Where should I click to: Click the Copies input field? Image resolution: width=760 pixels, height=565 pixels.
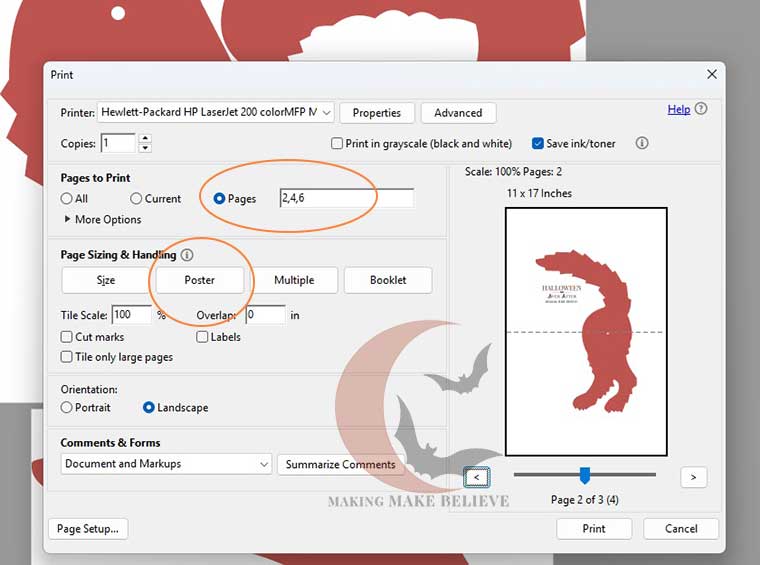118,143
